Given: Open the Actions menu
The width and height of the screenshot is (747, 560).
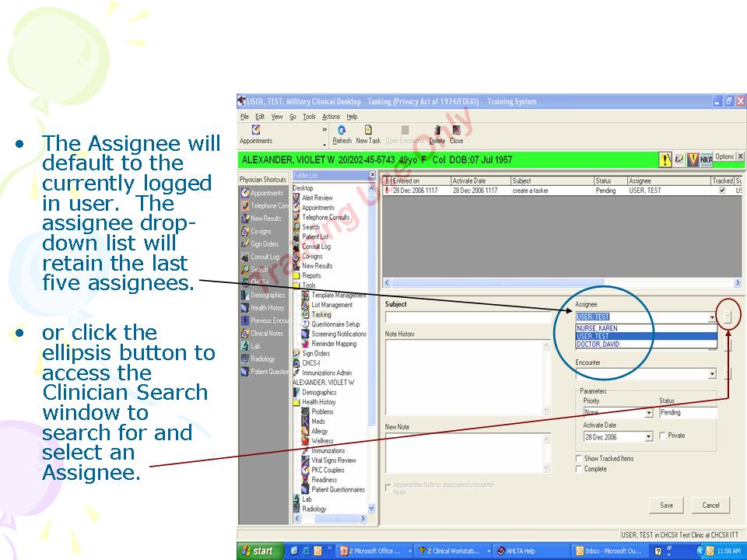Looking at the screenshot, I should tap(331, 117).
